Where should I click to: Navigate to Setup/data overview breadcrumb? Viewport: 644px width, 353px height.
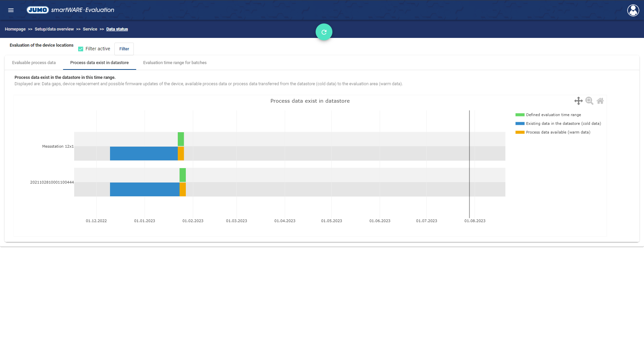[x=54, y=29]
